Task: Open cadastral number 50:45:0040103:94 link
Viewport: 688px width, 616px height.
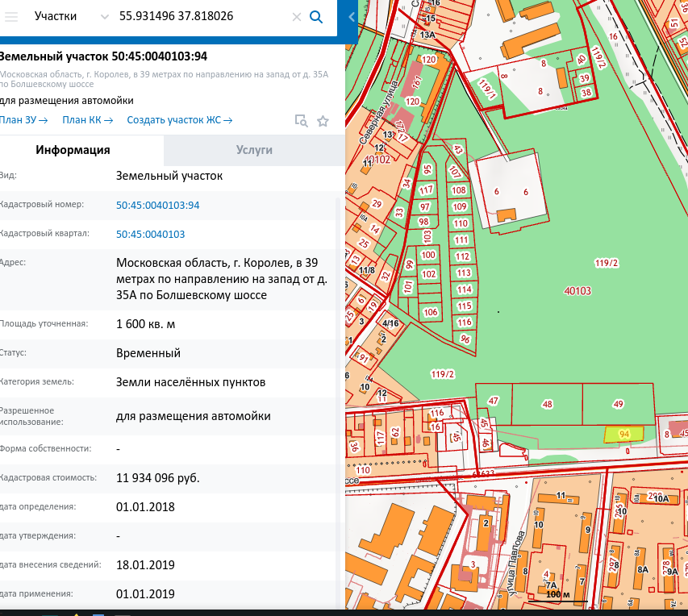Action: (157, 205)
